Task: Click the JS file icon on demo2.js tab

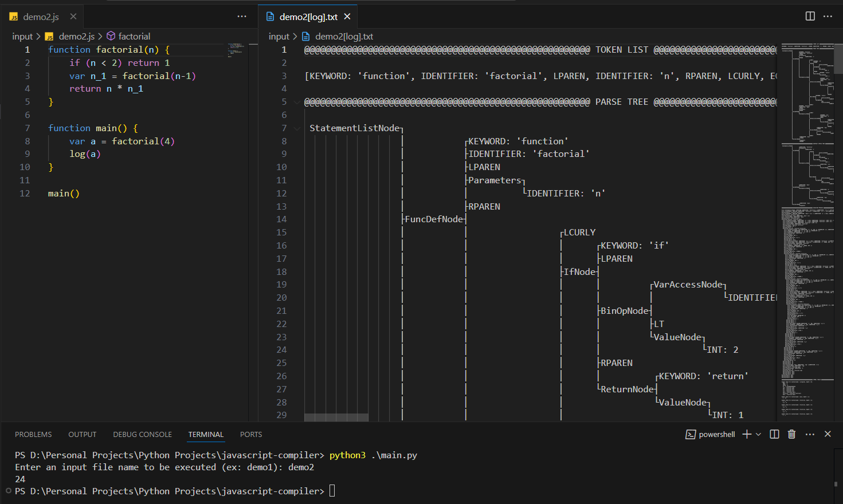Action: click(13, 17)
